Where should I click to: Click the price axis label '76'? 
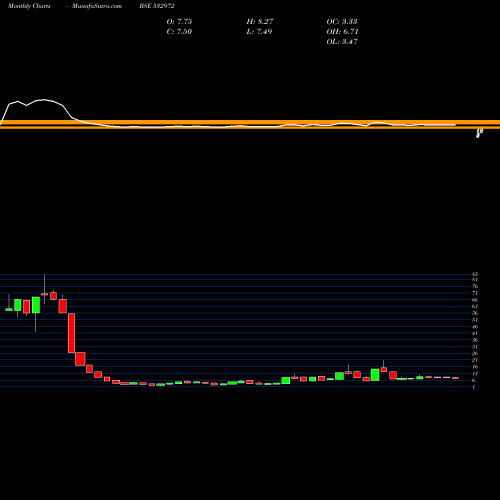[x=475, y=286]
